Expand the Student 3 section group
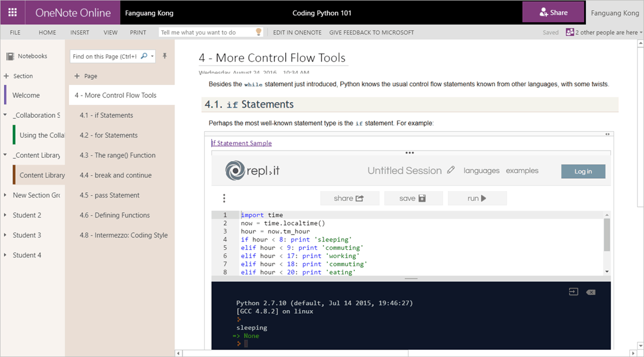 point(5,235)
